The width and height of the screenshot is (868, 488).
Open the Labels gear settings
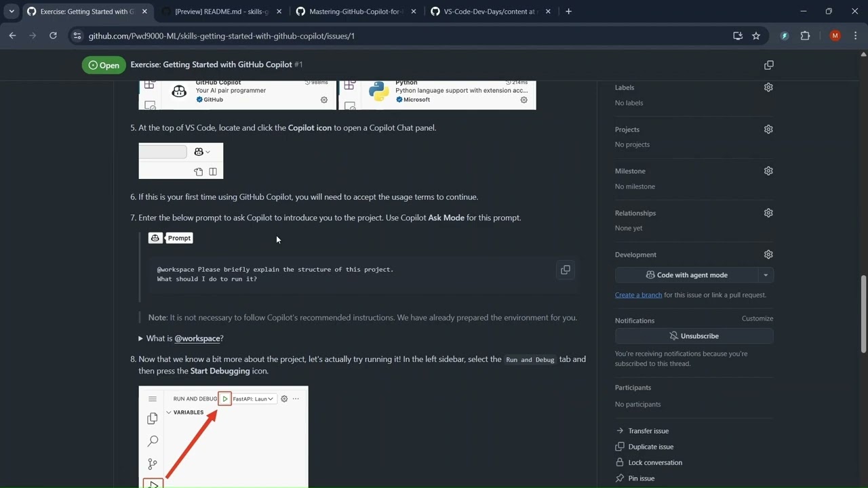point(768,87)
